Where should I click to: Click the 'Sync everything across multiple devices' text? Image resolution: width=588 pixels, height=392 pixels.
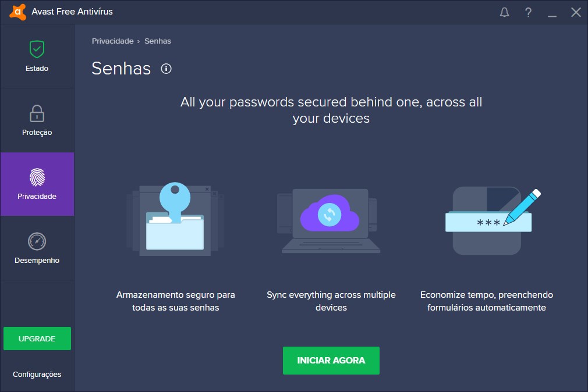pyautogui.click(x=331, y=301)
